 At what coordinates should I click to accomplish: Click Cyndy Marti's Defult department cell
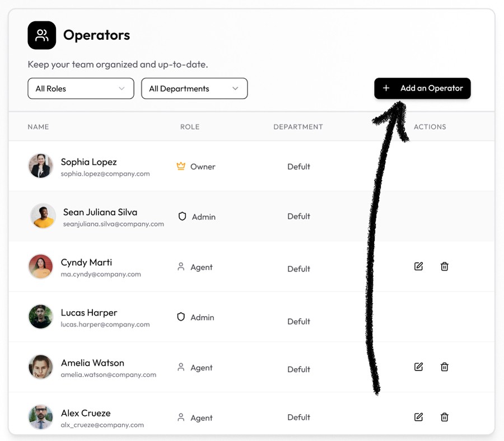[298, 269]
